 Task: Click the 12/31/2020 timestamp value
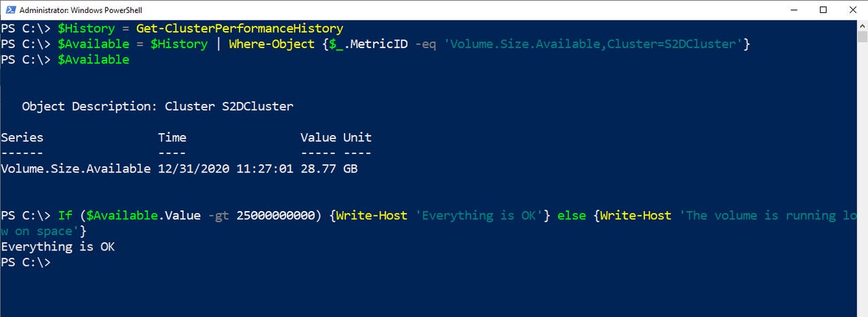pos(193,168)
